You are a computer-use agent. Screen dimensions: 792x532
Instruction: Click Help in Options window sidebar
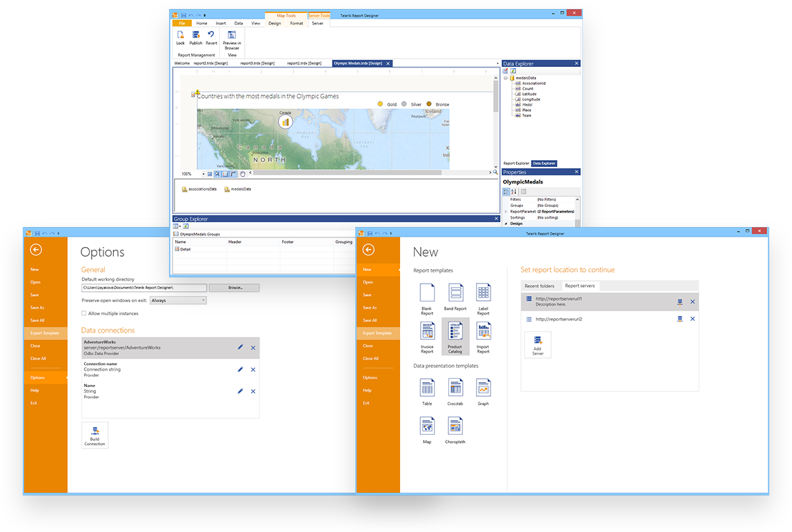(34, 390)
